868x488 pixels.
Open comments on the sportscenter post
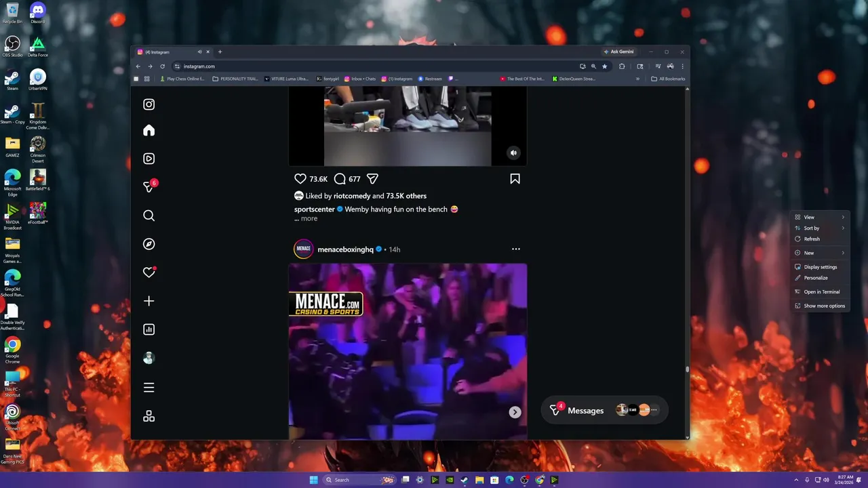pyautogui.click(x=340, y=179)
